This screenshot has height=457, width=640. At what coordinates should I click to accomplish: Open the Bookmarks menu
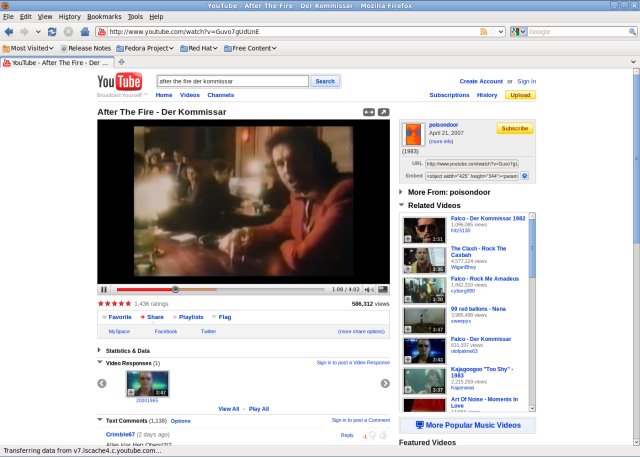pos(104,17)
